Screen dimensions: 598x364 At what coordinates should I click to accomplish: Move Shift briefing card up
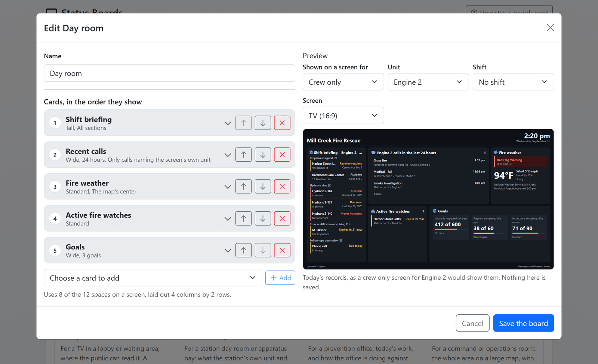click(x=243, y=123)
